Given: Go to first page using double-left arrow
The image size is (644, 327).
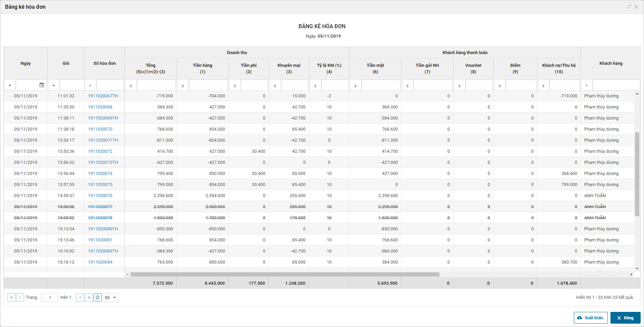Looking at the screenshot, I should (11, 297).
